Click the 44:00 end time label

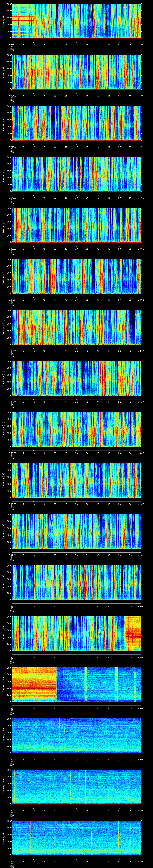tap(141, 657)
